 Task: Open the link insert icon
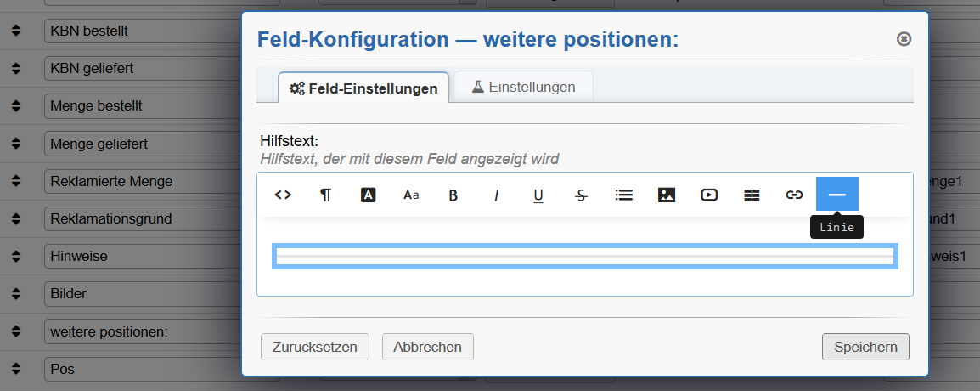(x=794, y=195)
